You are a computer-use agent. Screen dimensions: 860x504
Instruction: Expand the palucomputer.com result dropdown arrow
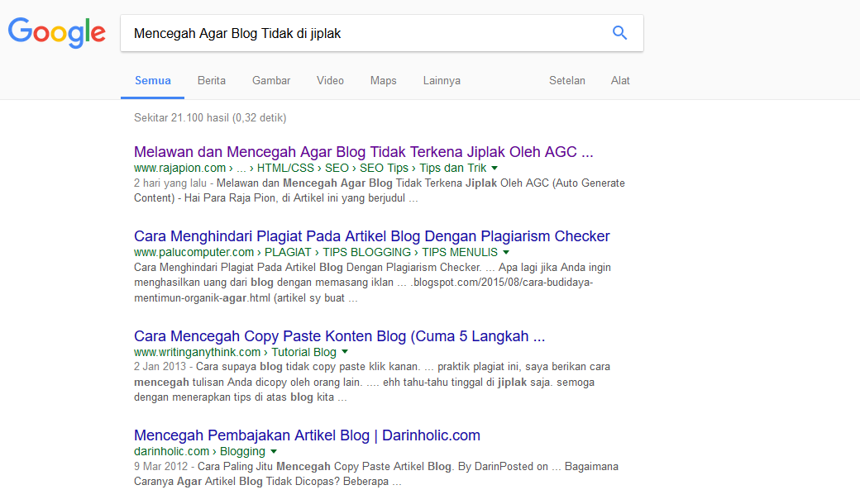[506, 253]
